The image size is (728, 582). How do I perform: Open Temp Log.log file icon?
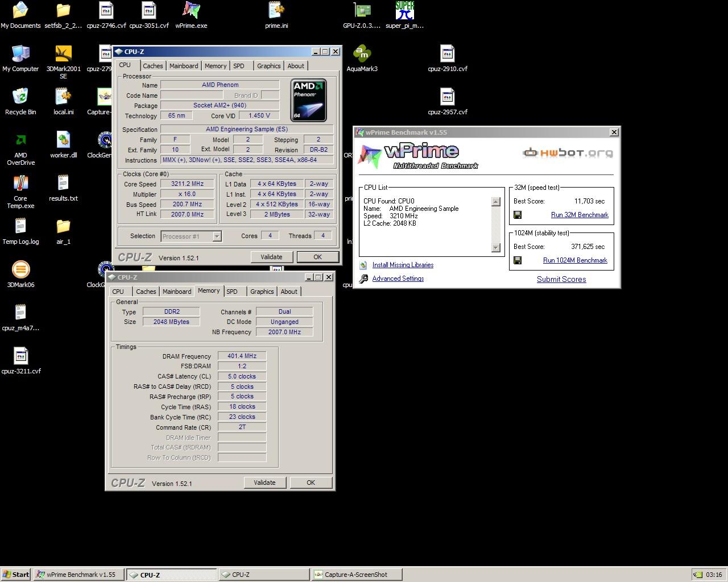click(x=20, y=231)
